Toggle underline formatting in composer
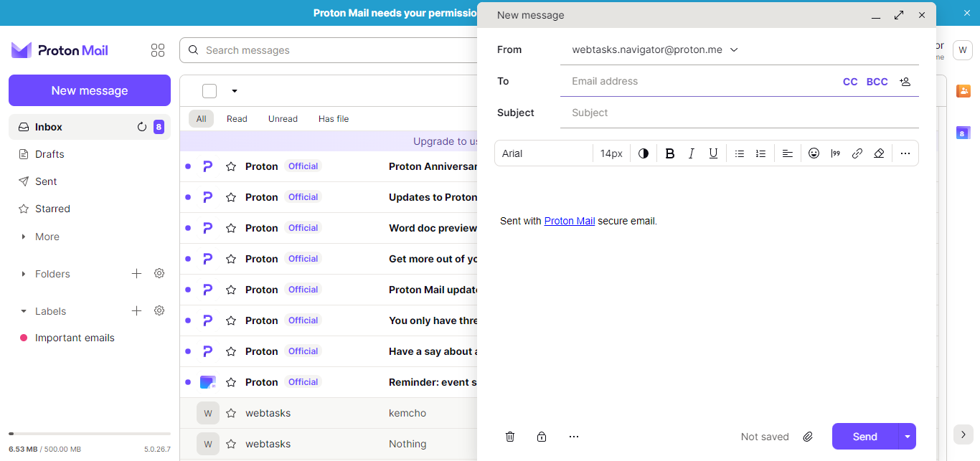Viewport: 980px width, 461px height. 713,153
